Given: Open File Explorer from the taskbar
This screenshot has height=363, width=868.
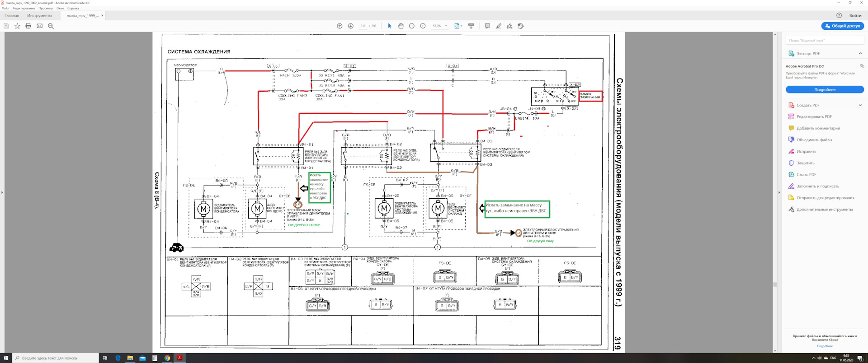Looking at the screenshot, I should click(130, 358).
